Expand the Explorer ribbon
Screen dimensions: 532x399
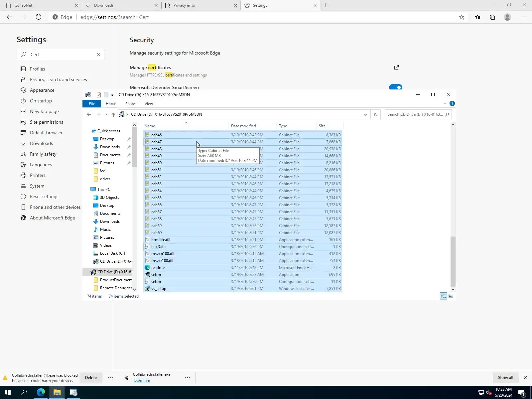point(445,104)
